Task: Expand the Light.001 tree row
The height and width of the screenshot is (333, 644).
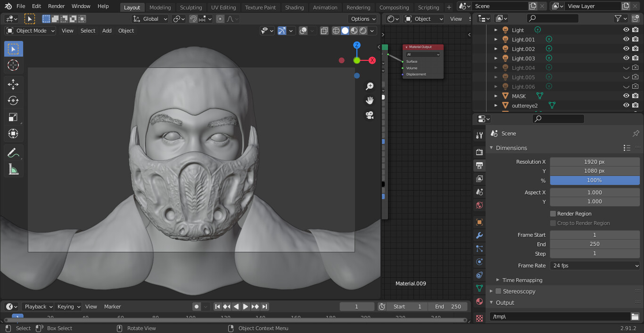Action: (x=495, y=40)
